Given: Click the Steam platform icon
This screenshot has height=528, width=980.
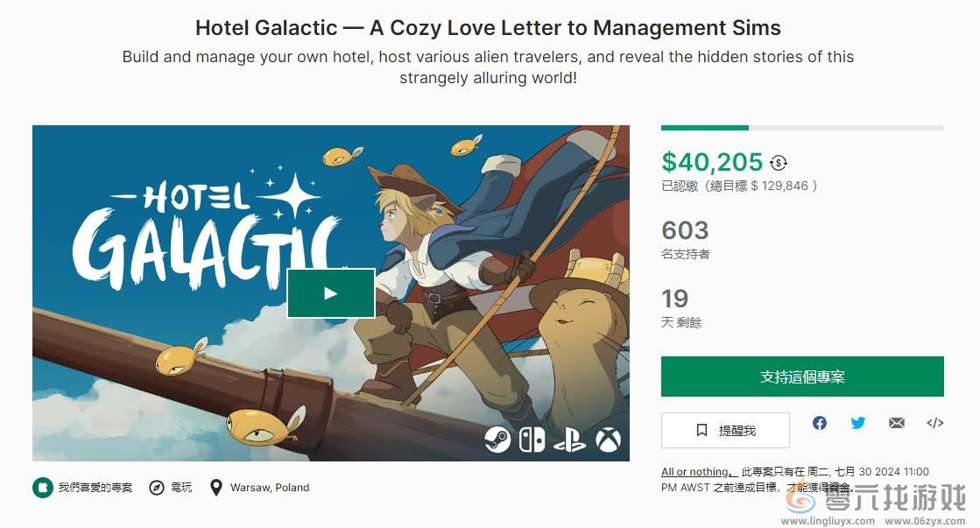Looking at the screenshot, I should pyautogui.click(x=497, y=439).
